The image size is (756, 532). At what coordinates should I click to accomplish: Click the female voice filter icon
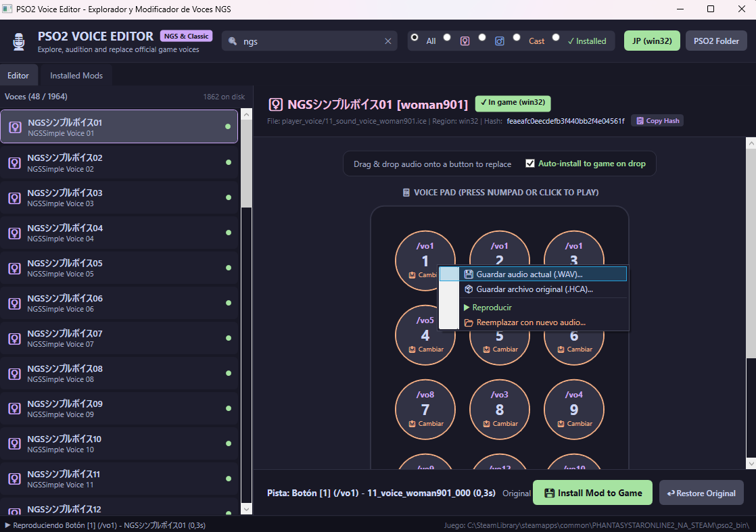[x=465, y=41]
